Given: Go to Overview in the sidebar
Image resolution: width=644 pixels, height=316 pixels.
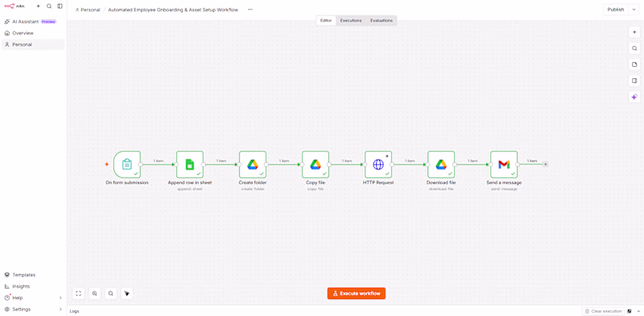Looking at the screenshot, I should tap(33, 33).
